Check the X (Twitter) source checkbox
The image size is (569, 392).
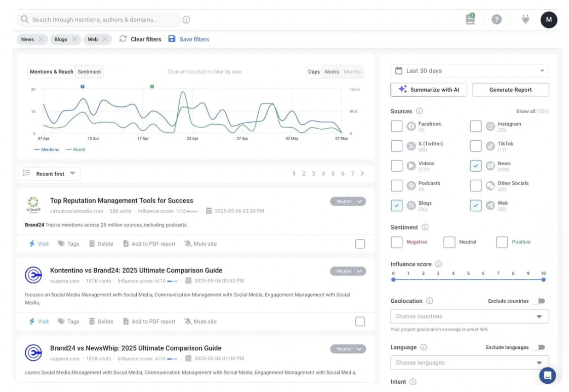pos(396,146)
